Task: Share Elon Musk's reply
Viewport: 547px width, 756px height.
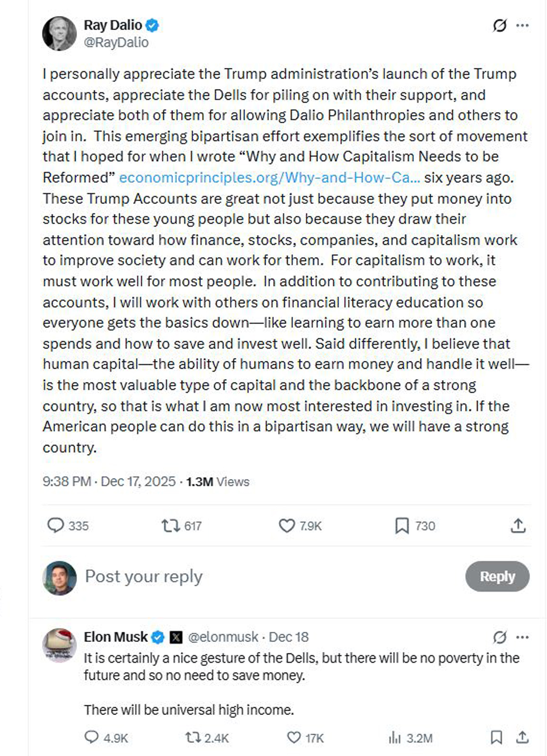Action: coord(522,737)
